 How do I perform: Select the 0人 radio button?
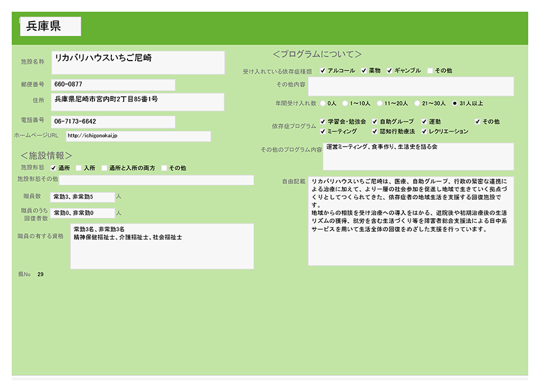pos(323,103)
